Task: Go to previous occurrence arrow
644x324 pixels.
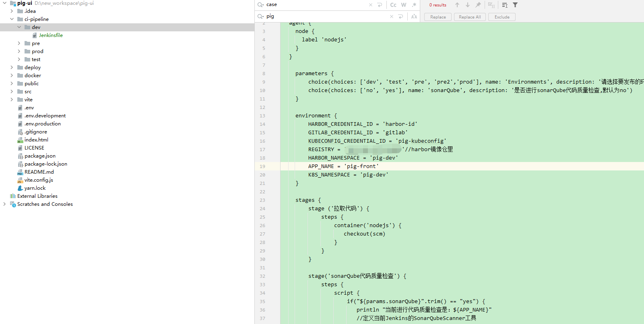Action: pyautogui.click(x=457, y=5)
